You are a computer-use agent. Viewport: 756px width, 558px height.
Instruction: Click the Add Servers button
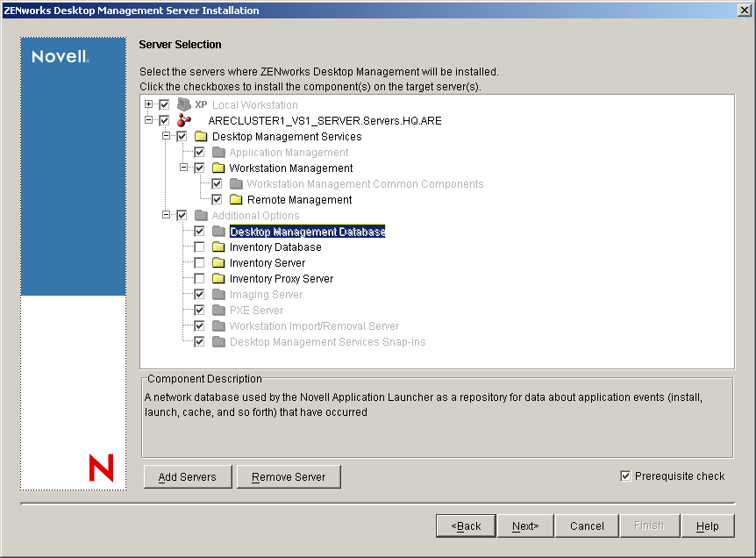click(187, 476)
